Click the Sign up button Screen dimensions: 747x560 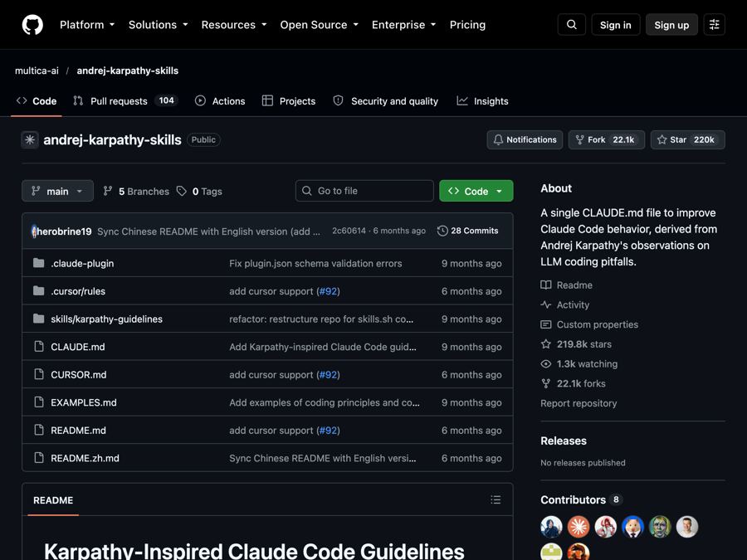(671, 25)
